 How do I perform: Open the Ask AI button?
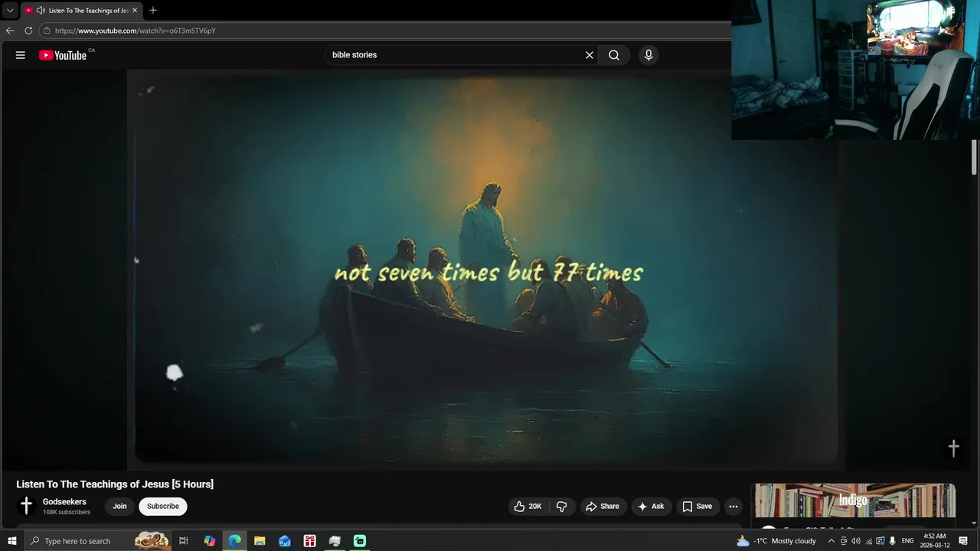[651, 507]
